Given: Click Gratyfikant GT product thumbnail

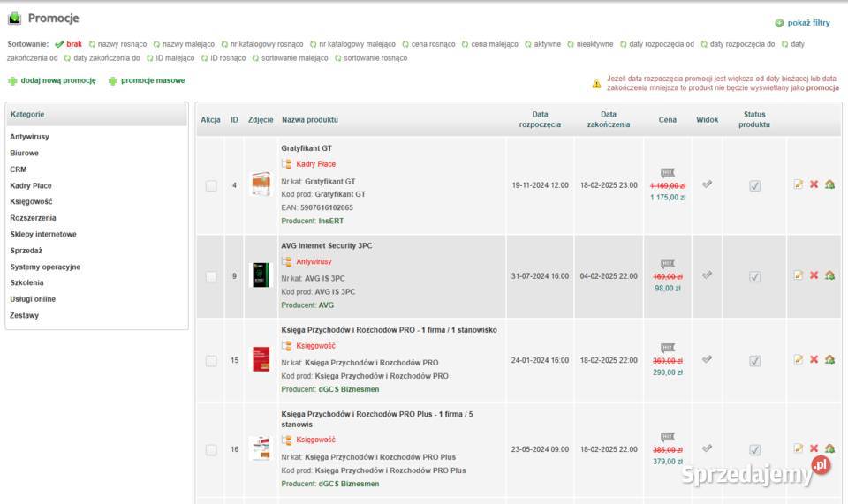Looking at the screenshot, I should click(x=261, y=184).
